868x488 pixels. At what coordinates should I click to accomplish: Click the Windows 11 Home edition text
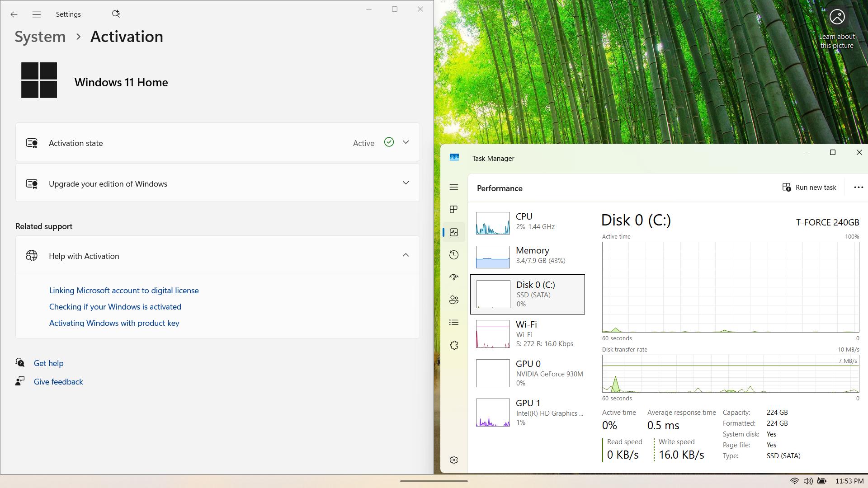pos(121,82)
